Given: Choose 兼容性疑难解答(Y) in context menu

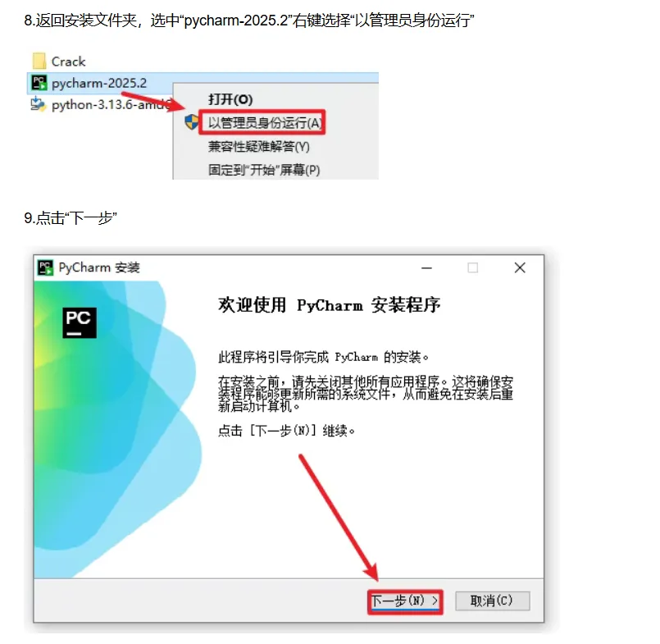Looking at the screenshot, I should pos(259,147).
